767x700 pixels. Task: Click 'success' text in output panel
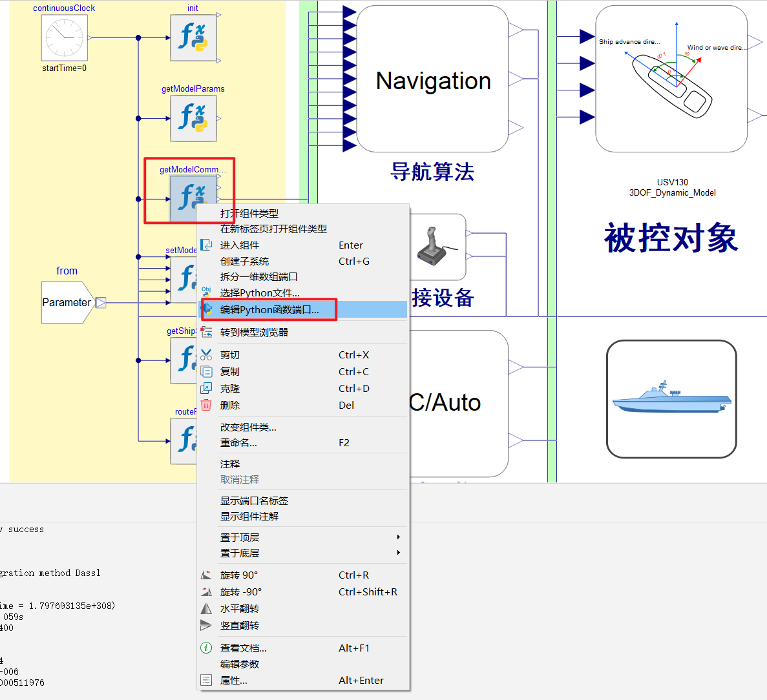click(x=26, y=530)
